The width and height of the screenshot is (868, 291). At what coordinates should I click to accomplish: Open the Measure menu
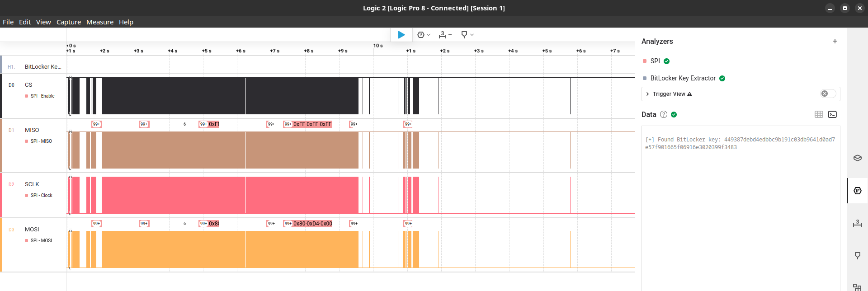pos(100,22)
